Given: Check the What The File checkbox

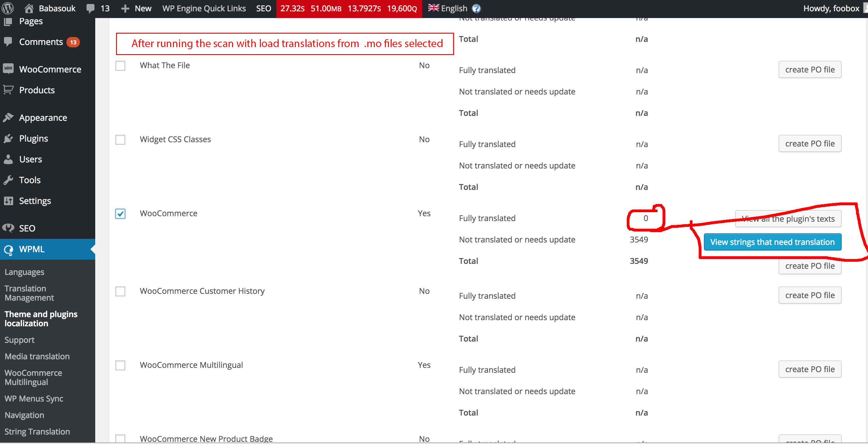Looking at the screenshot, I should click(120, 65).
